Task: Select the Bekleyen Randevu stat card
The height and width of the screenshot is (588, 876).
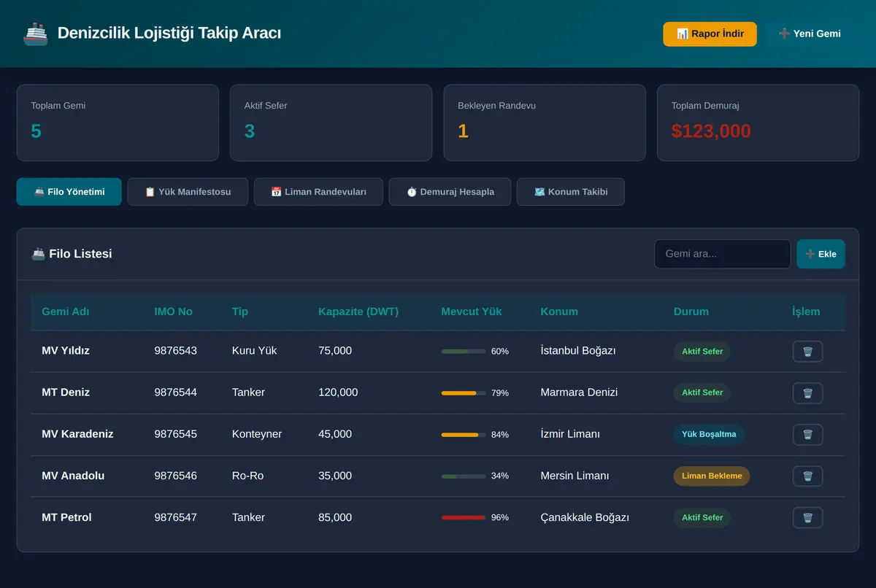Action: pos(545,123)
